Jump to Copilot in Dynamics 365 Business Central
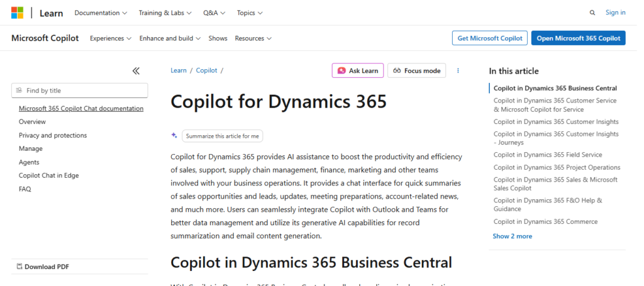This screenshot has width=644, height=286. [555, 88]
